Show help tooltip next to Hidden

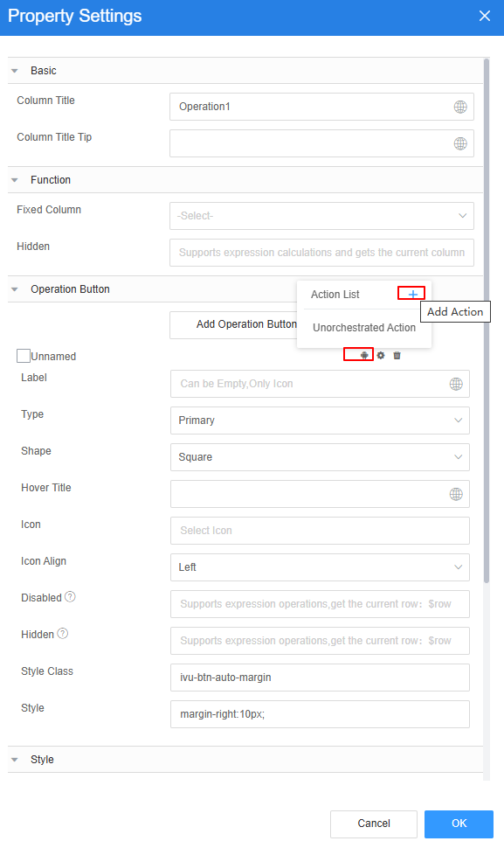(63, 633)
